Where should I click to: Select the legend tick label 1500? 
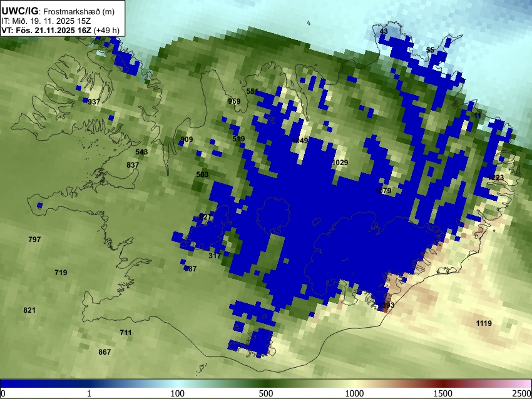point(443,393)
